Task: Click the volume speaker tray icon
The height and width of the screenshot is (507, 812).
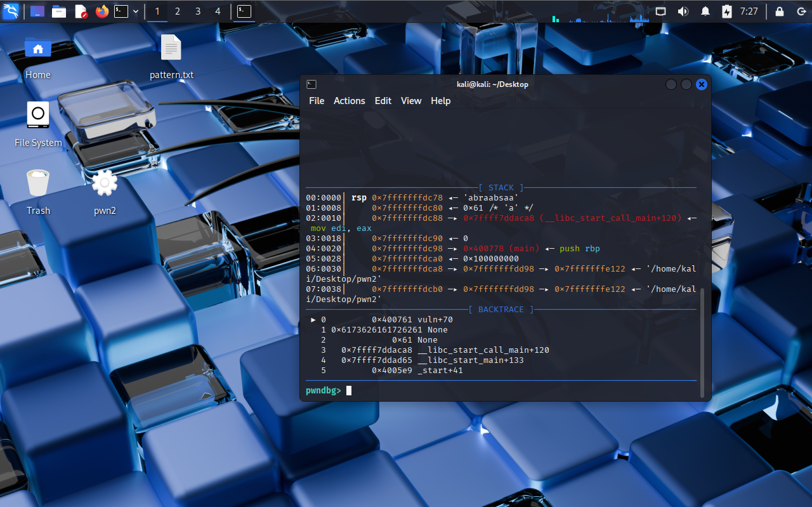Action: (683, 11)
